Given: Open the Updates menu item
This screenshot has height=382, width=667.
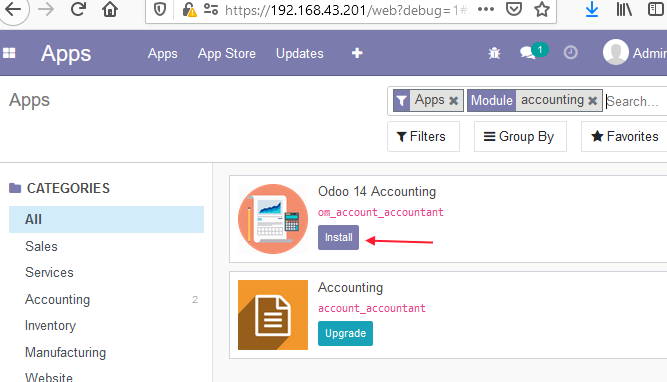Looking at the screenshot, I should point(299,54).
